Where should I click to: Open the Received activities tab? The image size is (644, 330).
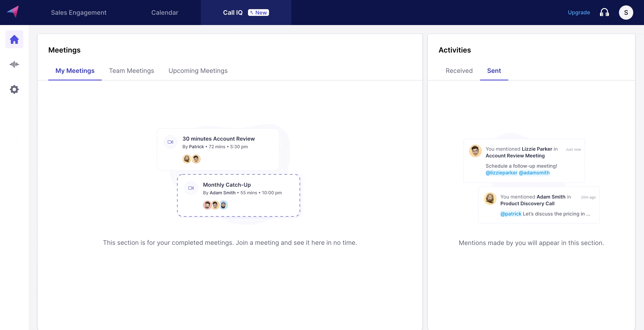pos(459,71)
